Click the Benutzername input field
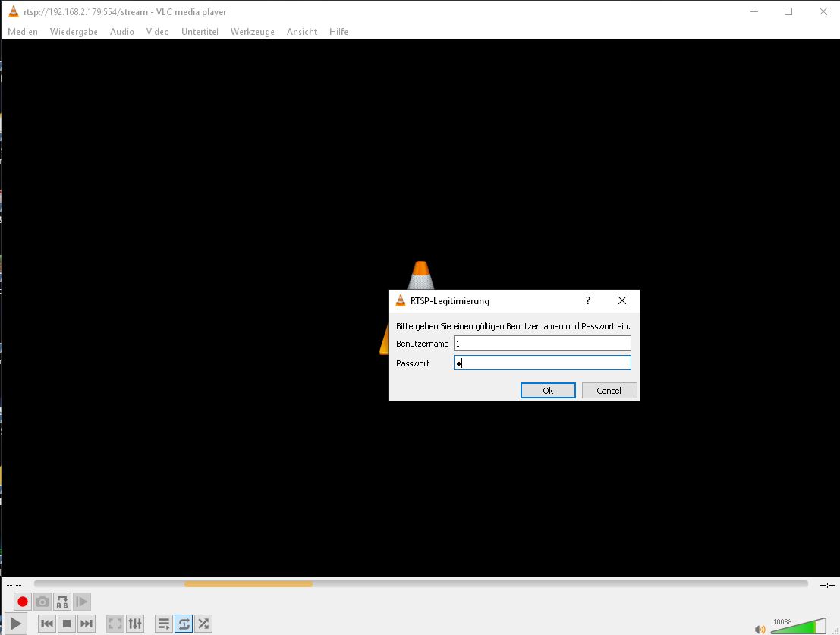 click(542, 344)
